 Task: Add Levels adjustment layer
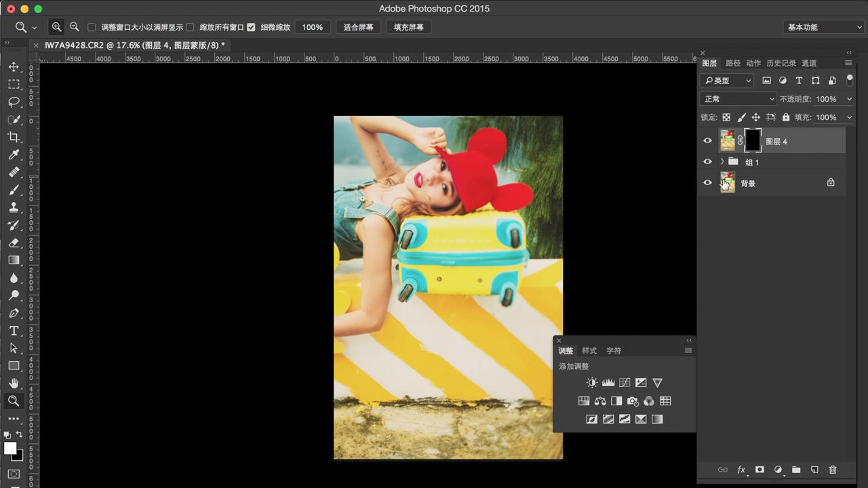coord(608,383)
